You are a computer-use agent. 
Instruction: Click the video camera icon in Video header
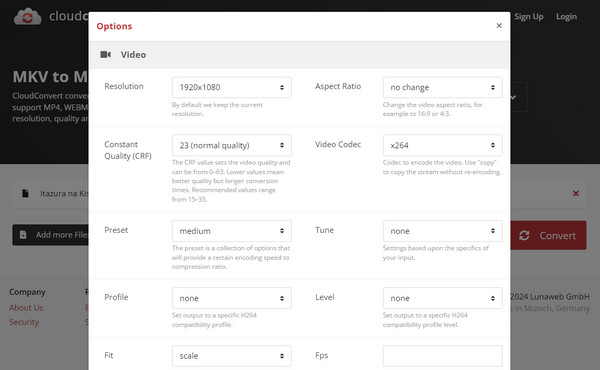tap(106, 55)
